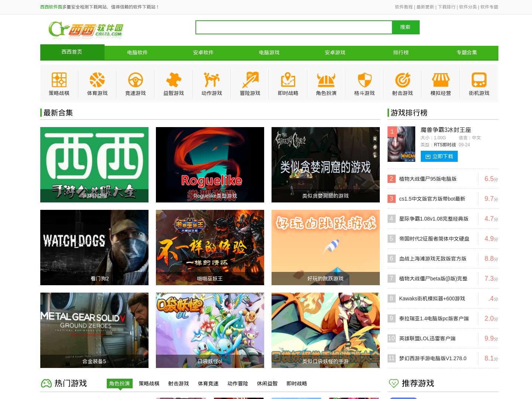532x399 pixels.
Task: Select the 体育竞速 tab under 热门游戏
Action: point(208,383)
